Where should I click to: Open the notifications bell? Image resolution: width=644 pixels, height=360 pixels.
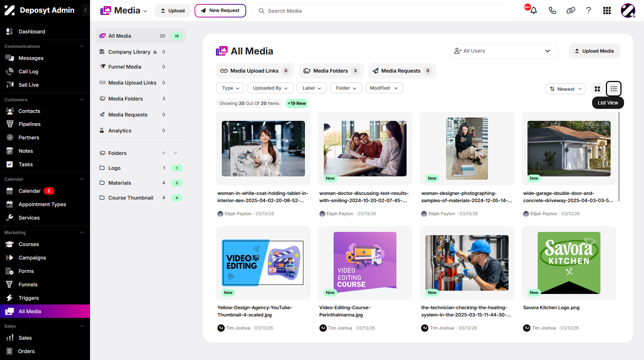click(x=533, y=11)
